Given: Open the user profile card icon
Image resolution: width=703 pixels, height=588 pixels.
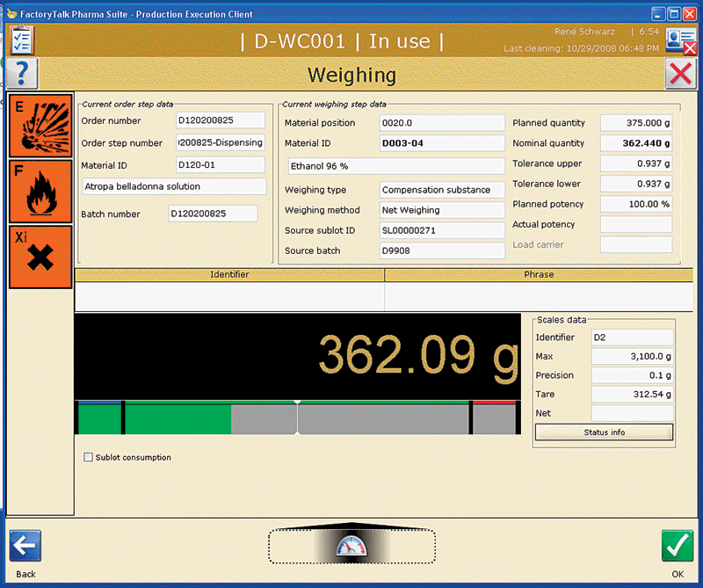Looking at the screenshot, I should tap(679, 40).
